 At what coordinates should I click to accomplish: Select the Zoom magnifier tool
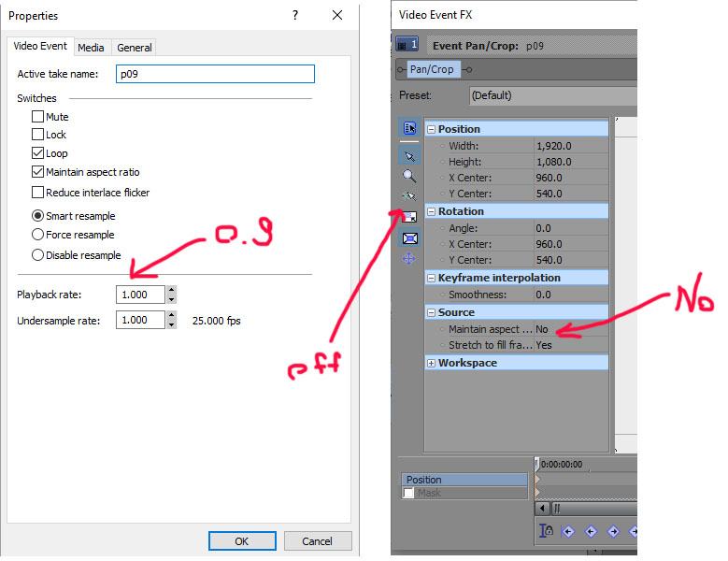tap(409, 176)
